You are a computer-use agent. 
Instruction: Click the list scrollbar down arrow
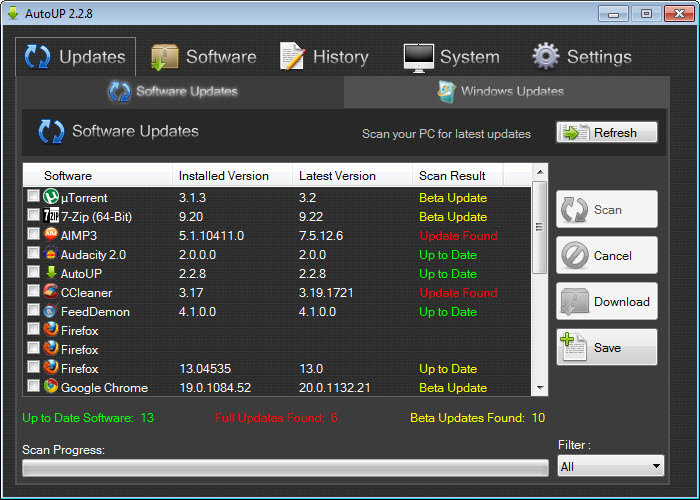(540, 388)
